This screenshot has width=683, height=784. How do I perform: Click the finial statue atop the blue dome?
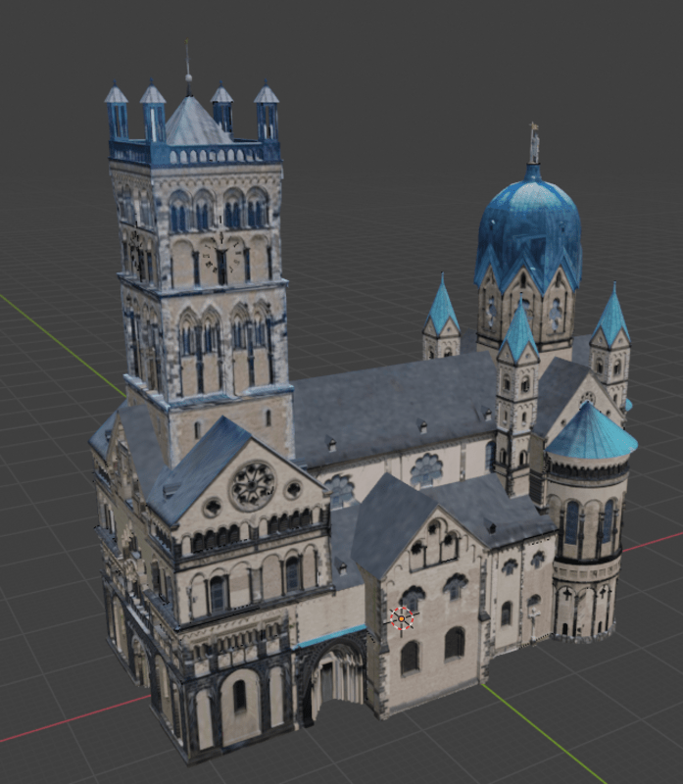pos(534,144)
